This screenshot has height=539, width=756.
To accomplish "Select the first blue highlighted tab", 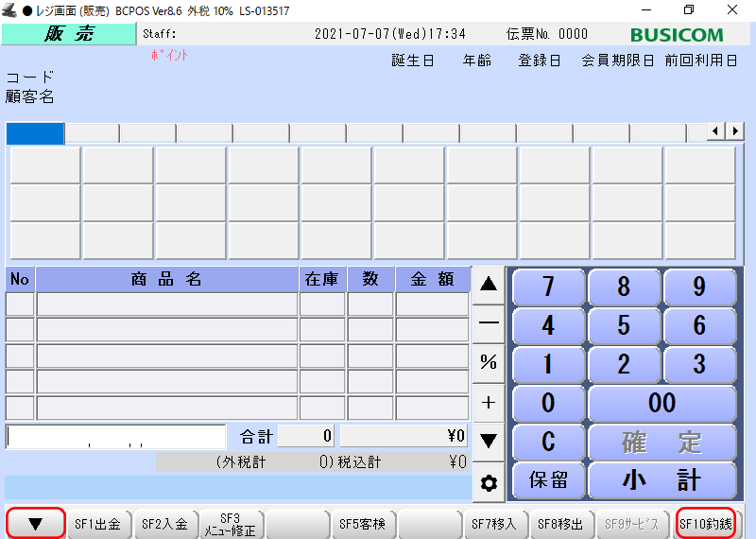I will click(35, 133).
